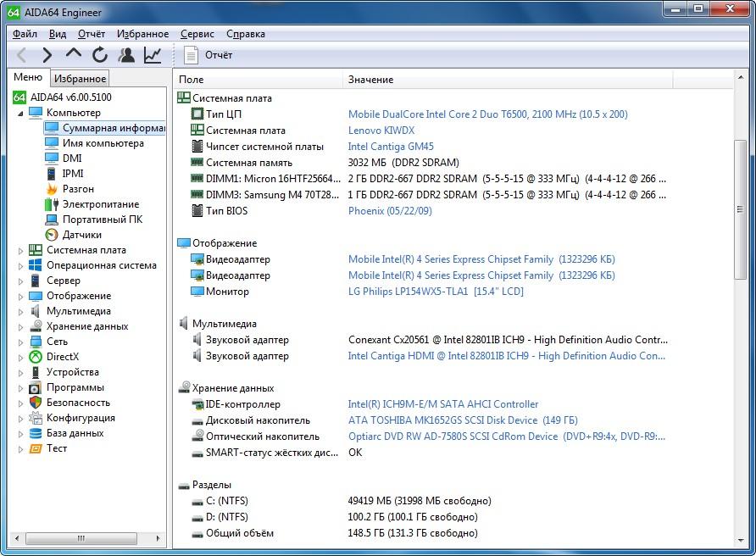Expand the Хранение данных tree node

point(20,327)
